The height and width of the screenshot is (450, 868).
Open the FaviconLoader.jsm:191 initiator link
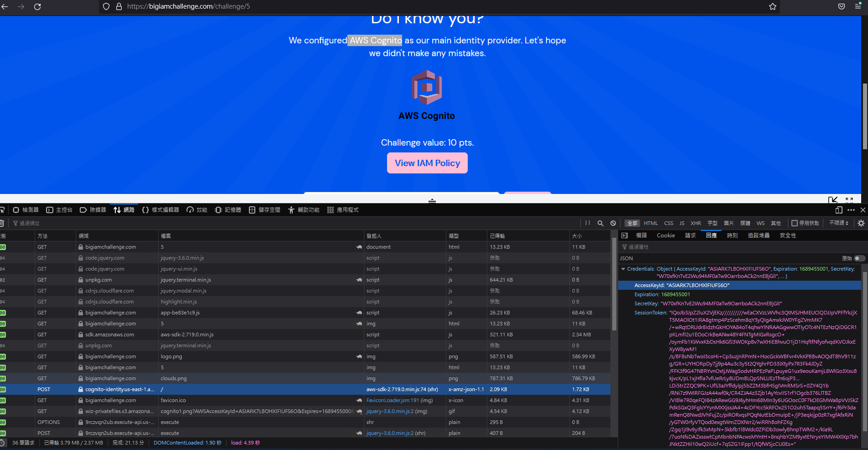(x=393, y=400)
